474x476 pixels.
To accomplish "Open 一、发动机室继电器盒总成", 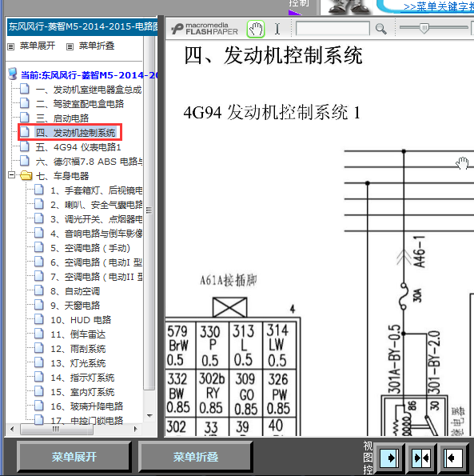I will 89,90.
